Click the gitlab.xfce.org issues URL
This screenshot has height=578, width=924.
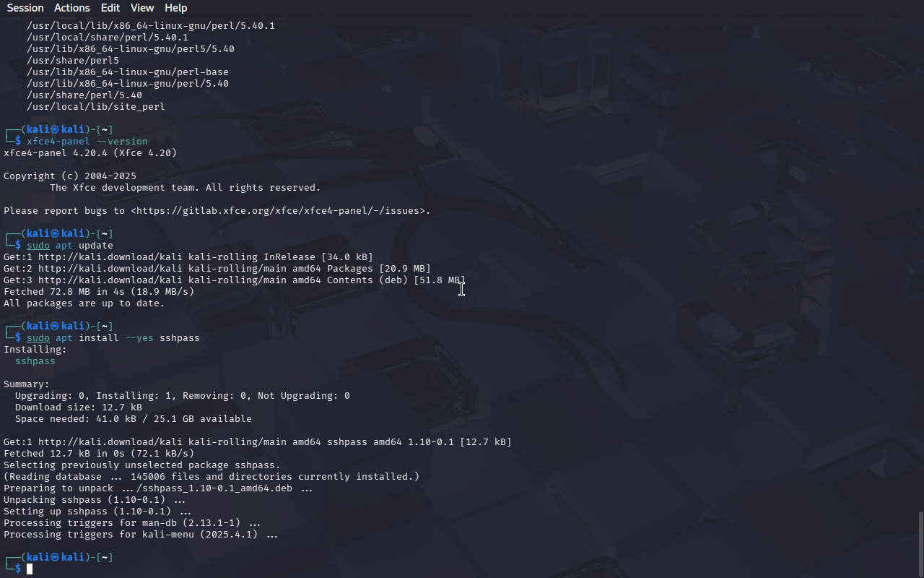coord(280,211)
